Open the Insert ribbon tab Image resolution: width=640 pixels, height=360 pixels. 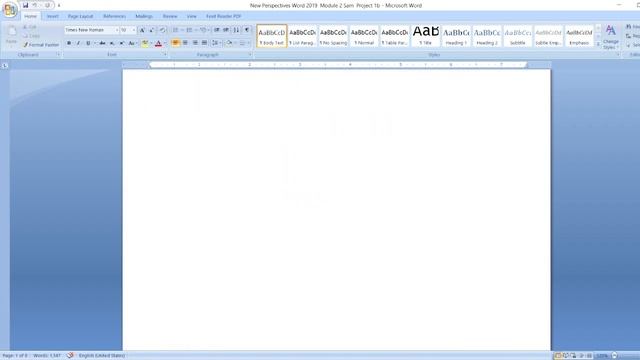point(52,16)
